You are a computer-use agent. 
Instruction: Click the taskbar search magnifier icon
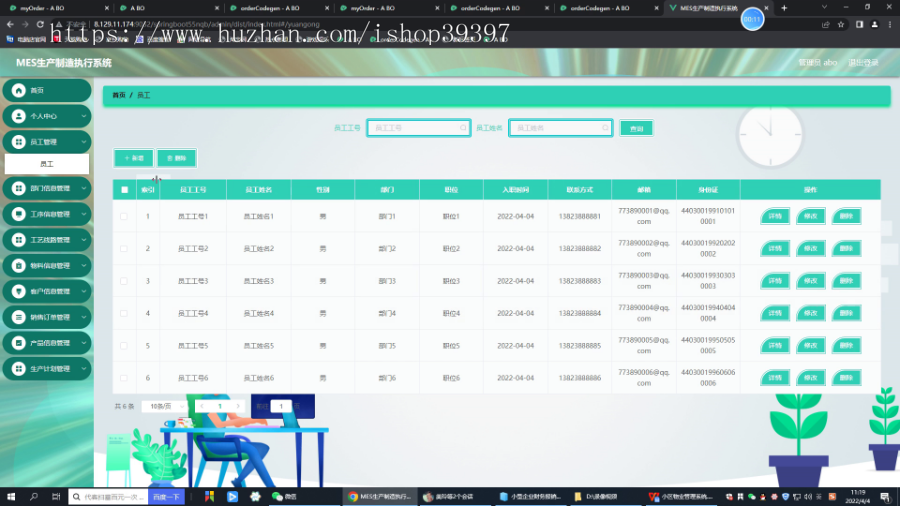tap(34, 496)
